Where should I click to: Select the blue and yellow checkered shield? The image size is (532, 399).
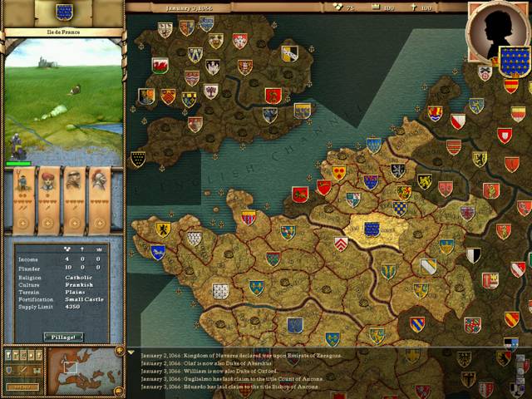point(400,209)
